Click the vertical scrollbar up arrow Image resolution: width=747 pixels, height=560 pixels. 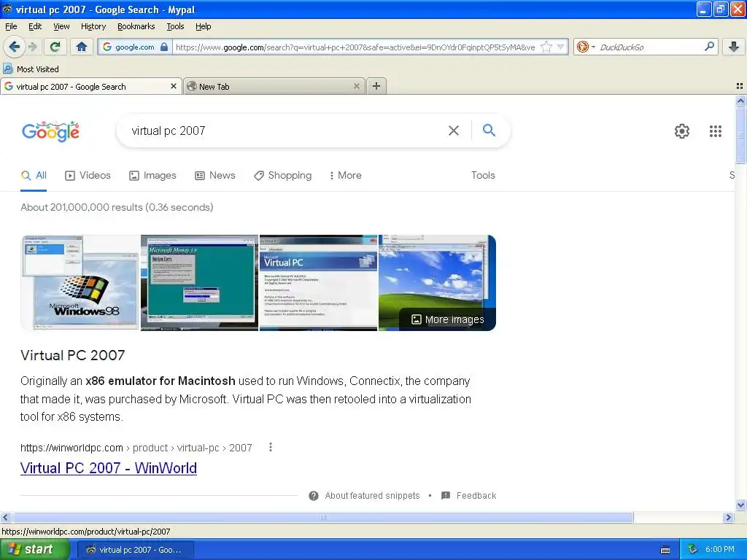coord(740,101)
